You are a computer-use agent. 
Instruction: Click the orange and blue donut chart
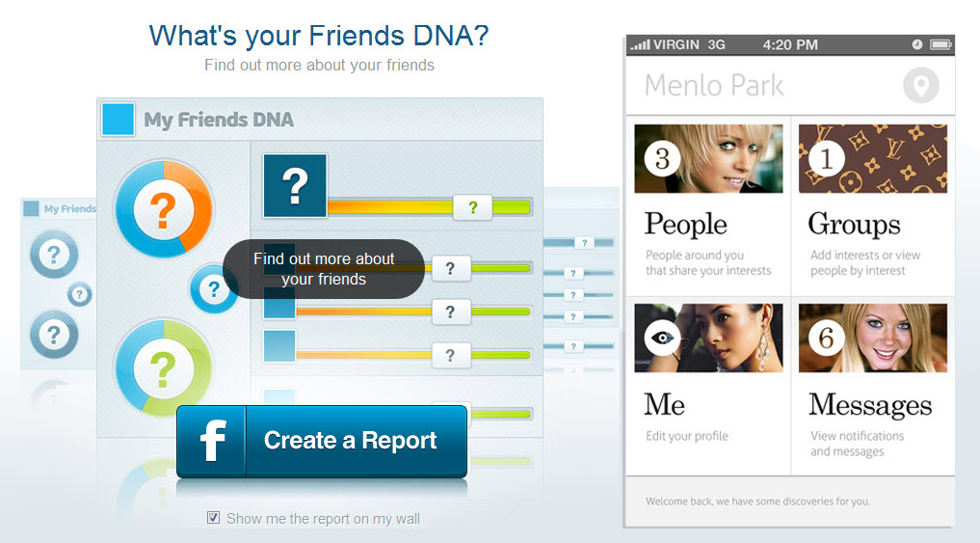coord(163,208)
